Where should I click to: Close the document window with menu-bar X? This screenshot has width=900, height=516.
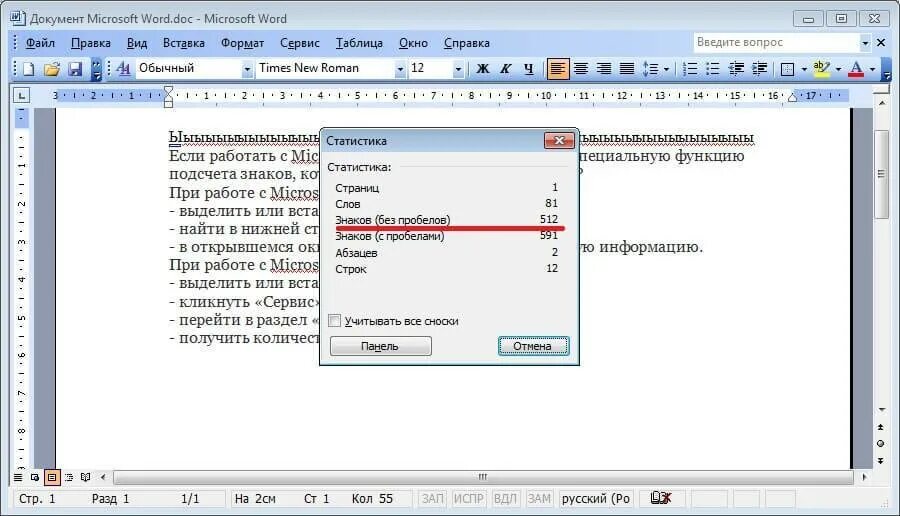(882, 42)
